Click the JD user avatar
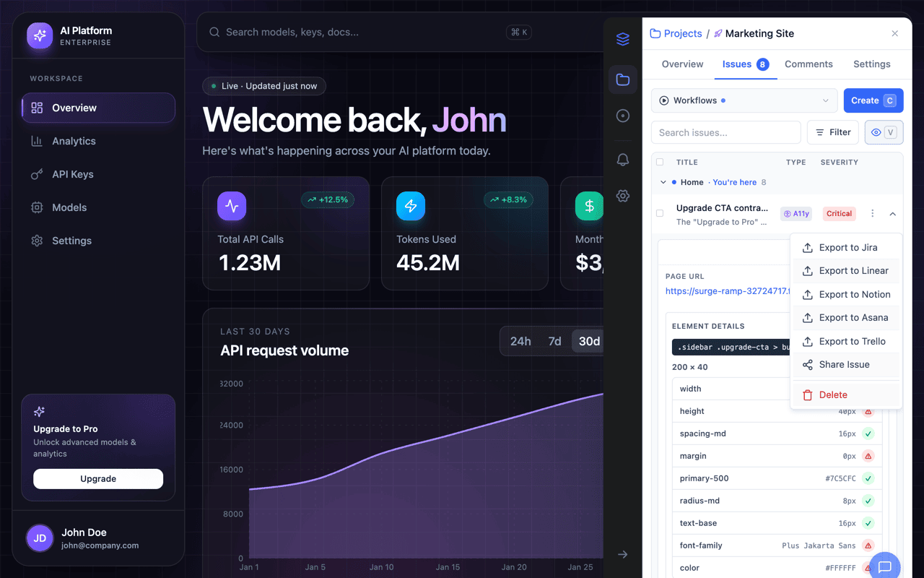Screen dimensions: 924x578 pos(40,538)
